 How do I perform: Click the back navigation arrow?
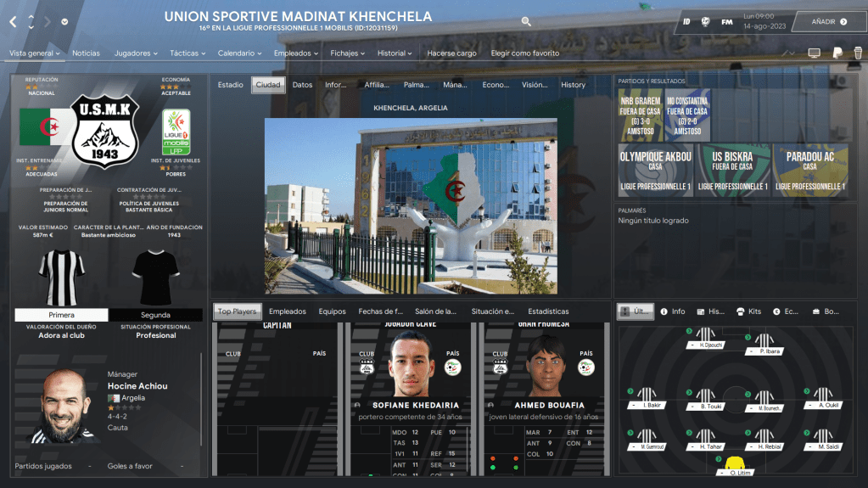(13, 22)
